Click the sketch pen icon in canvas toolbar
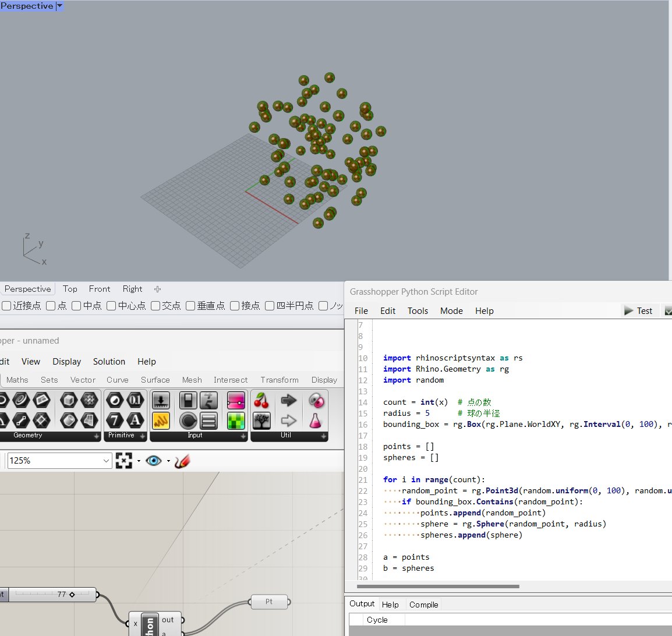This screenshot has height=636, width=672. [182, 461]
